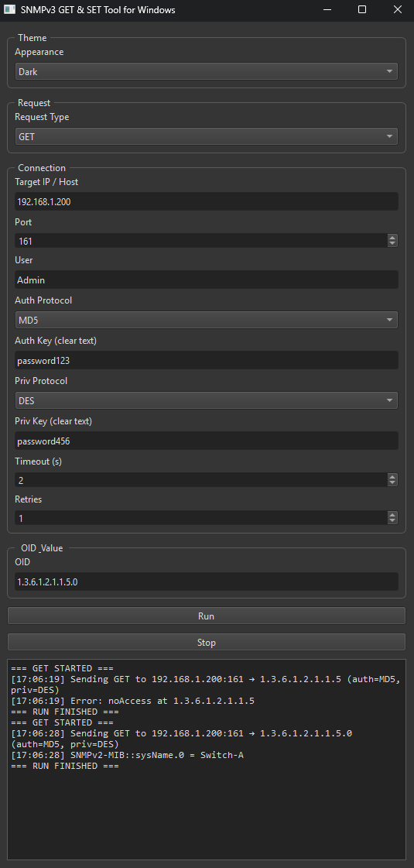The height and width of the screenshot is (868, 414).
Task: Click the Timeout (s) field showing 2
Action: point(201,480)
